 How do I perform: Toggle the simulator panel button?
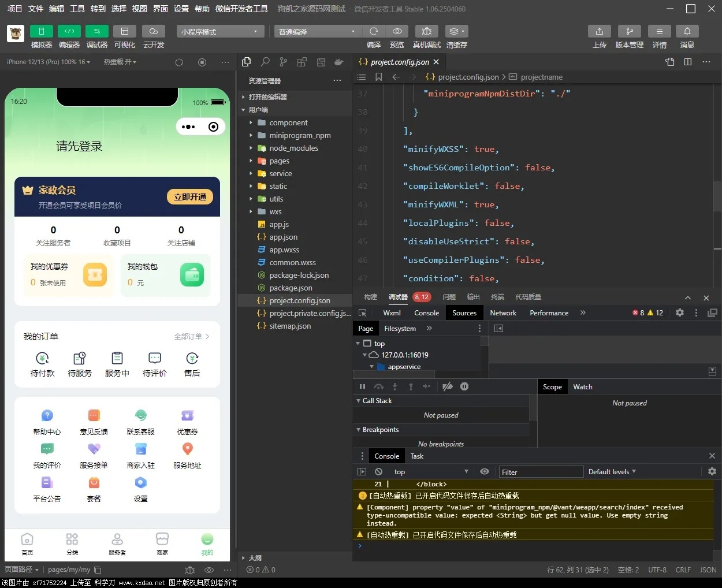pos(41,32)
